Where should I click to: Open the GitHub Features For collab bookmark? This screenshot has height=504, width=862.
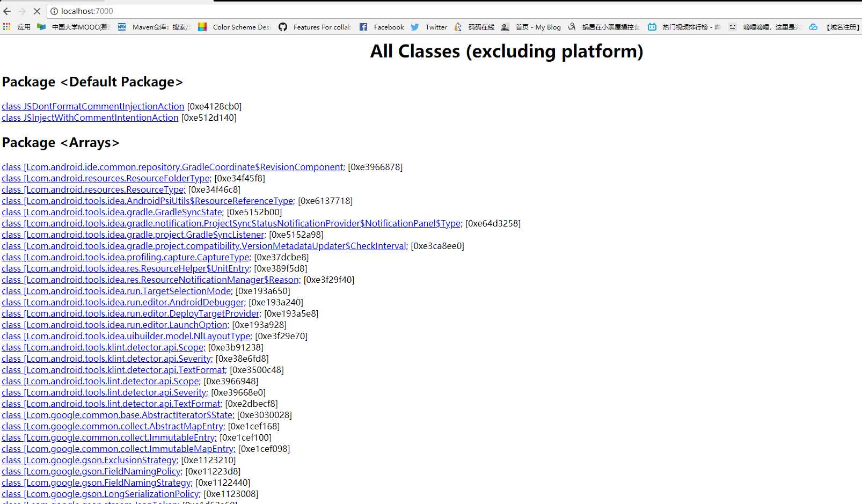315,27
